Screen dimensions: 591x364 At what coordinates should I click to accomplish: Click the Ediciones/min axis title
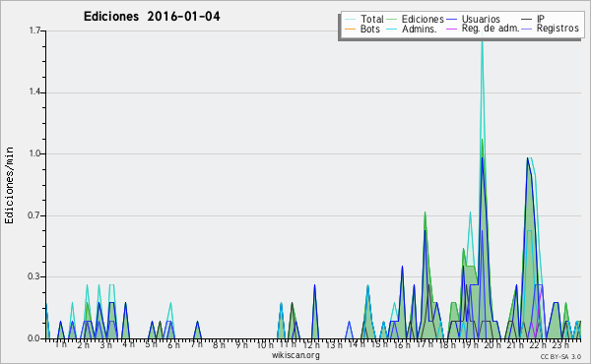[9, 185]
